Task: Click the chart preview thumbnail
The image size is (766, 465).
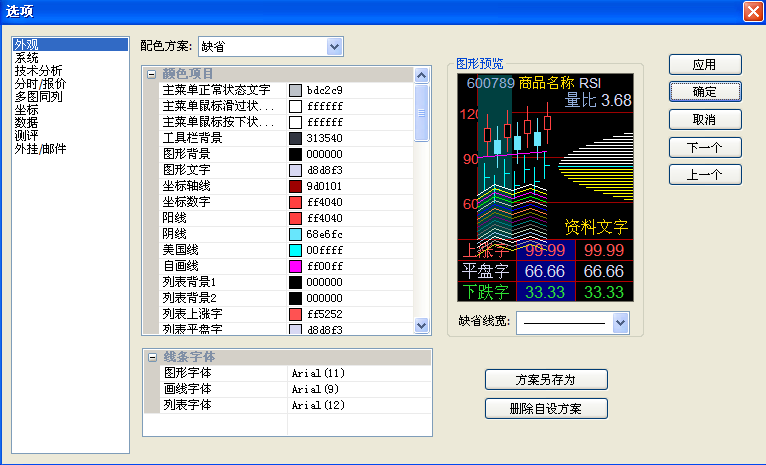Action: click(x=545, y=188)
